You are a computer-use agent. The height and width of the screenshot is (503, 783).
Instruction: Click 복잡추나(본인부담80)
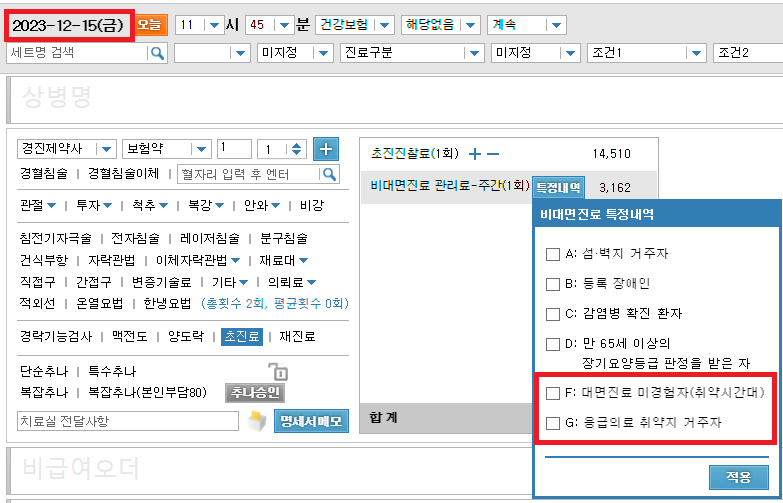(x=147, y=393)
